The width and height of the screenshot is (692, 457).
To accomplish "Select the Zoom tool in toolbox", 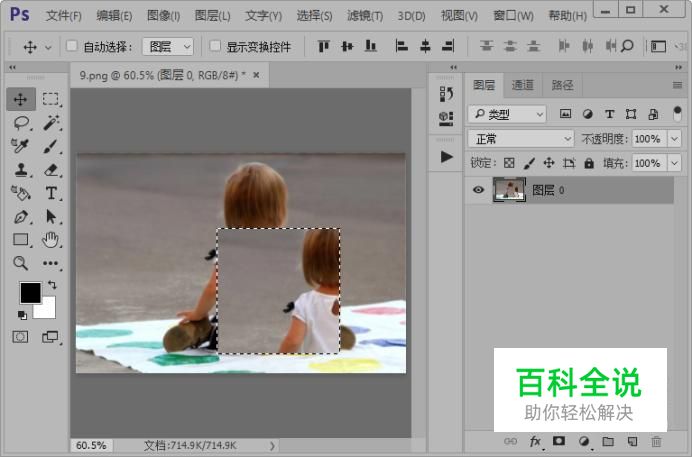I will (x=20, y=263).
